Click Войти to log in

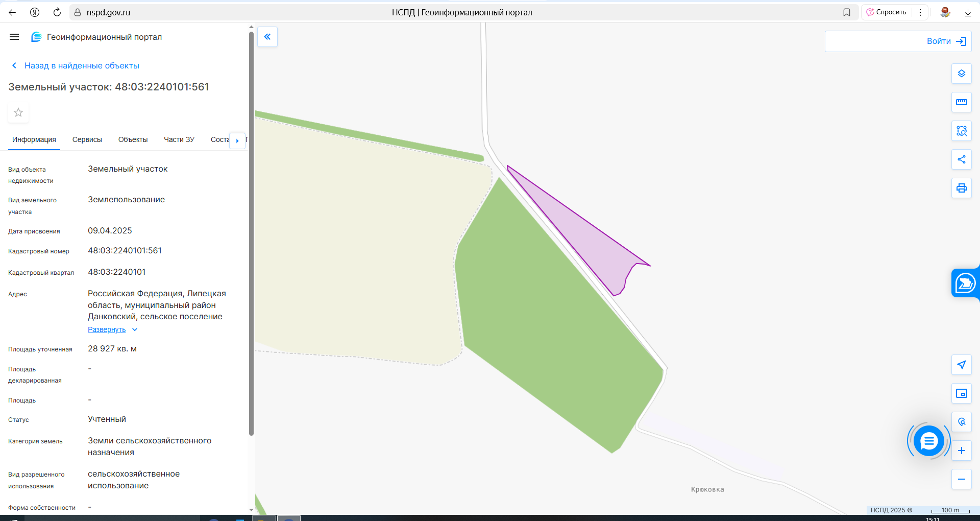point(946,41)
